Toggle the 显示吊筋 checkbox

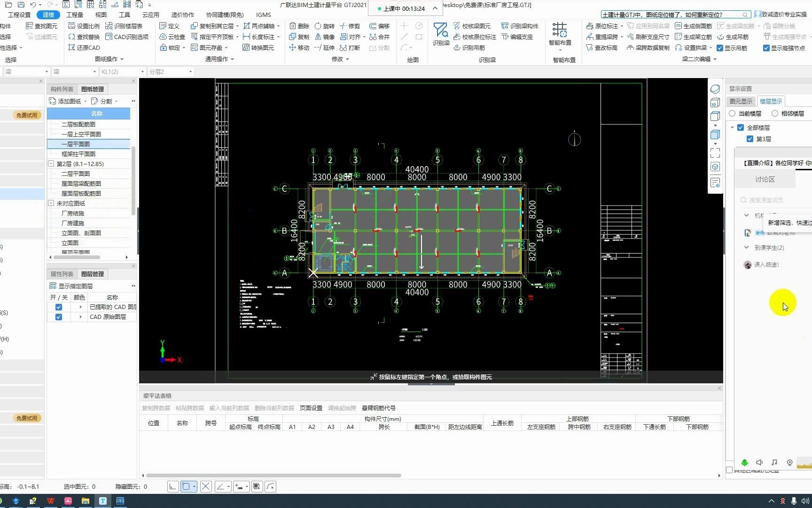[720, 48]
